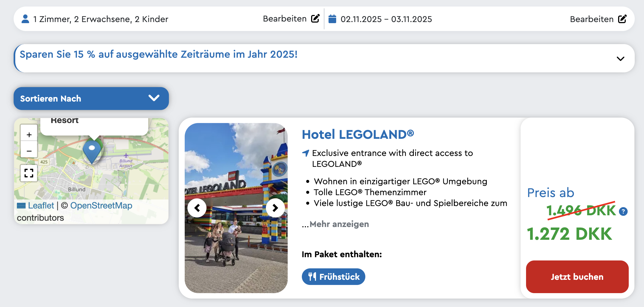Open the Hotel LEGOLAND title link
The width and height of the screenshot is (644, 307).
[x=358, y=134]
